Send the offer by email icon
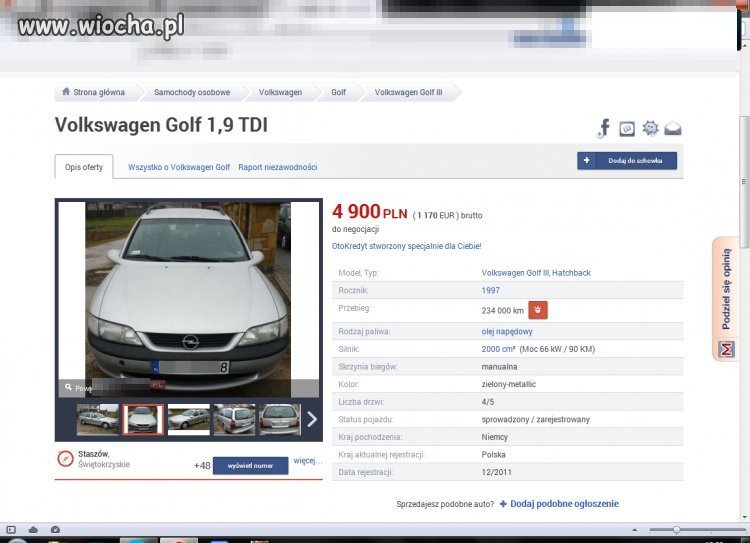 (673, 129)
